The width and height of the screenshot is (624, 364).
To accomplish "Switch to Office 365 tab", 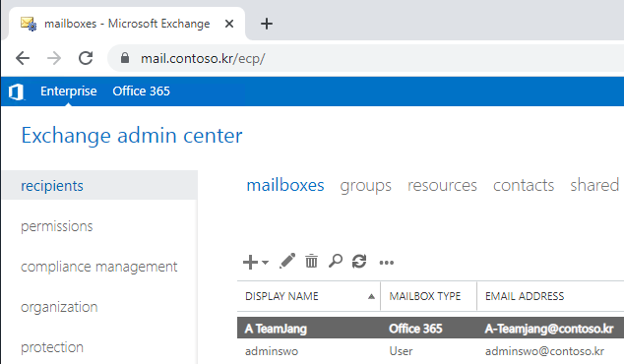I will (x=142, y=91).
